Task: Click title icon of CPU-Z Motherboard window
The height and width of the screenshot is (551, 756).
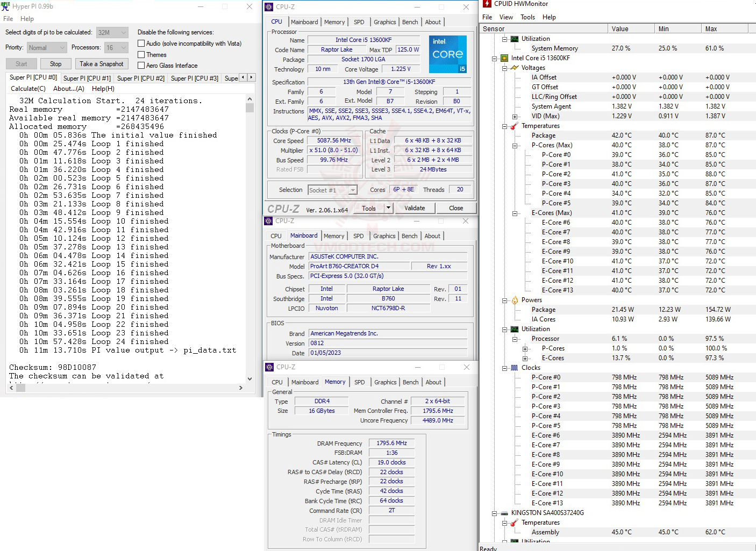Action: tap(268, 221)
